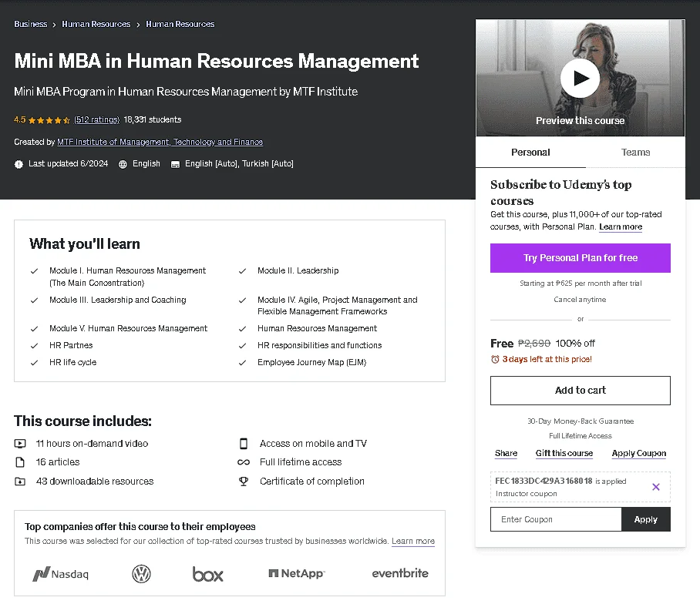Click the infinity lifetime access icon
Image resolution: width=700 pixels, height=604 pixels.
[x=244, y=462]
